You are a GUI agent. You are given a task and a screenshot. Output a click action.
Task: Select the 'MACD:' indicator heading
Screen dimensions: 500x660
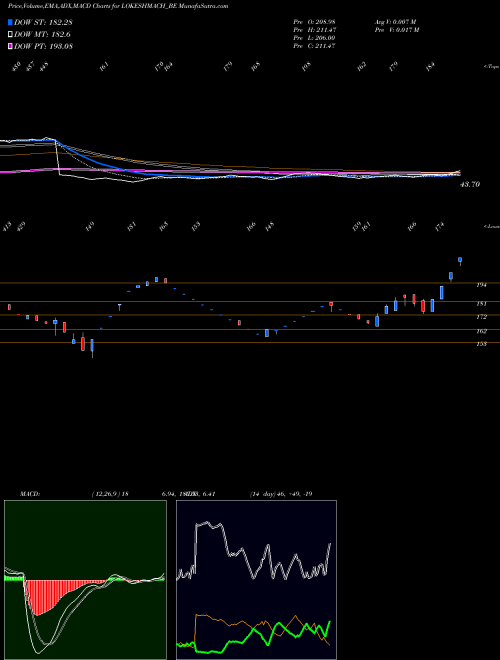[x=30, y=494]
